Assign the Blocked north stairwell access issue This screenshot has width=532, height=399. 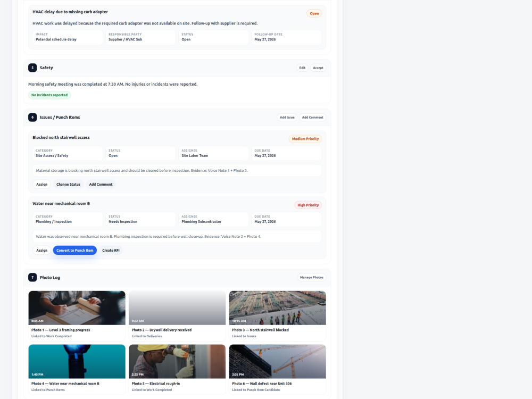point(41,184)
